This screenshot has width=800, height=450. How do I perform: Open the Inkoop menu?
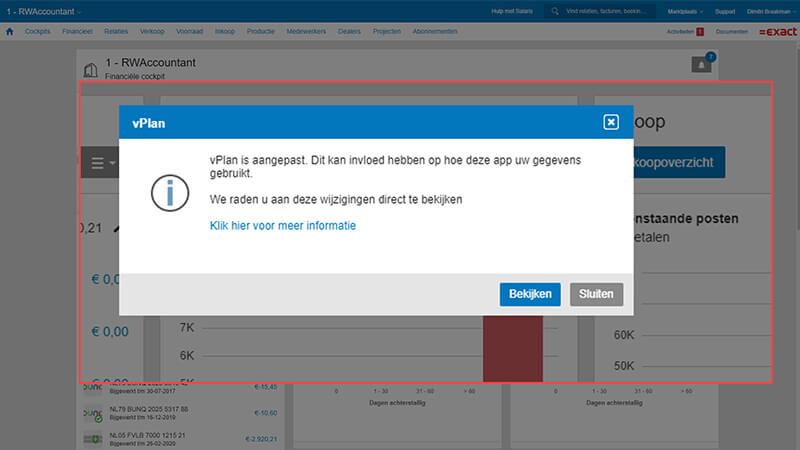[x=224, y=32]
